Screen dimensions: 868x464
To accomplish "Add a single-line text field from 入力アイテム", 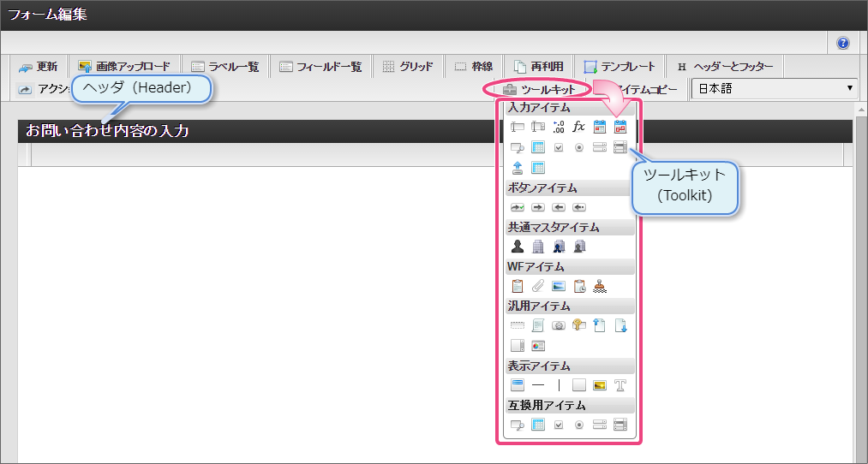I will tap(517, 128).
